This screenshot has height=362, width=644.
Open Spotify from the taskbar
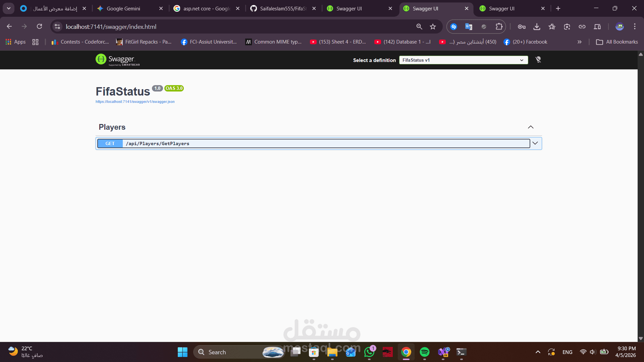click(425, 352)
